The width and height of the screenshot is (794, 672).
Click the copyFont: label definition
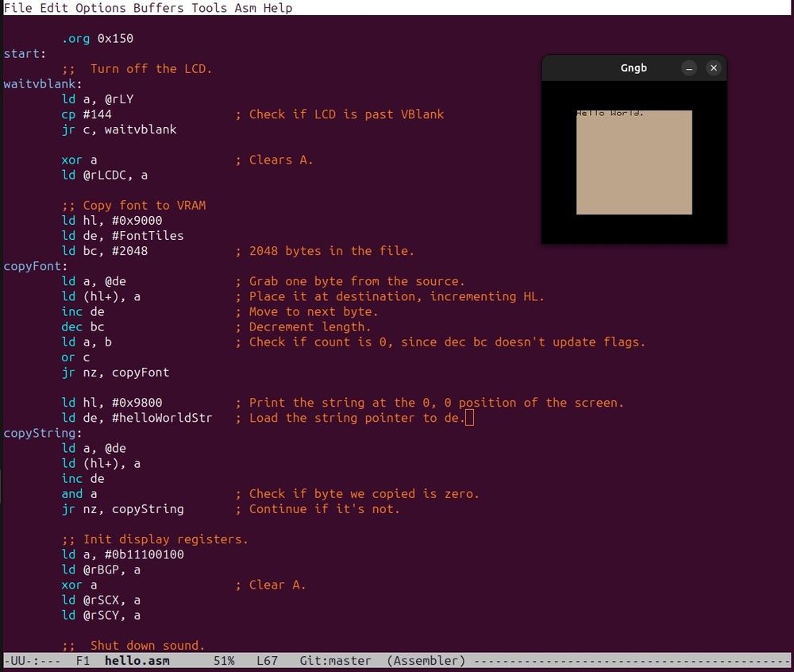coord(36,266)
